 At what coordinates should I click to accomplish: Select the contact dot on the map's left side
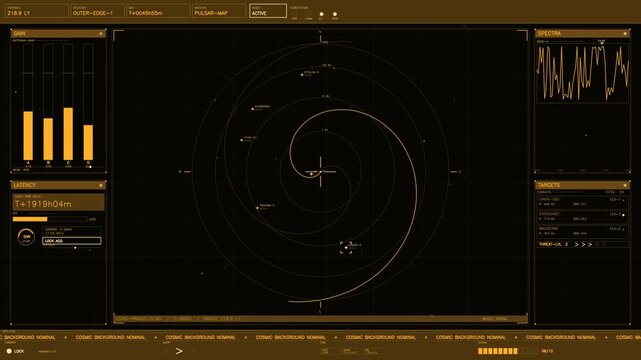tap(242, 140)
